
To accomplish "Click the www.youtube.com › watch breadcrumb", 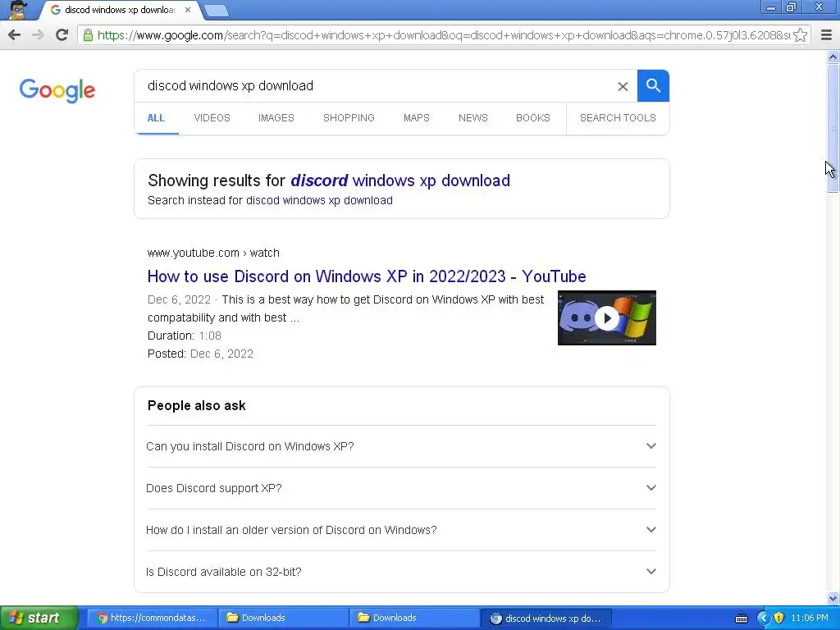I will (x=213, y=253).
